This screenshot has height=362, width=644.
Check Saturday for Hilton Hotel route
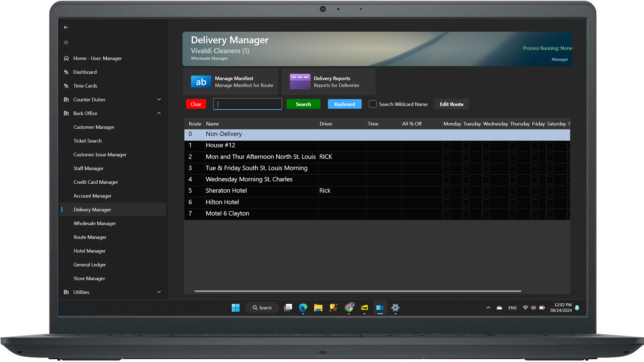click(x=550, y=203)
